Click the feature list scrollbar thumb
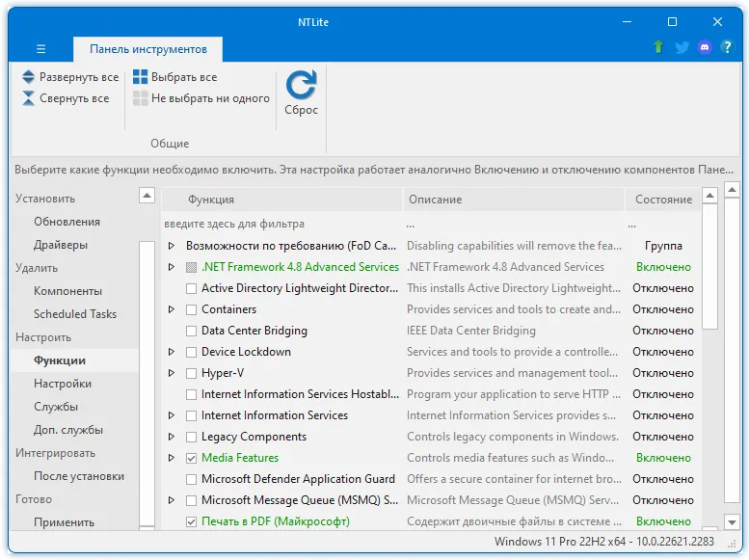This screenshot has height=560, width=749. click(709, 267)
